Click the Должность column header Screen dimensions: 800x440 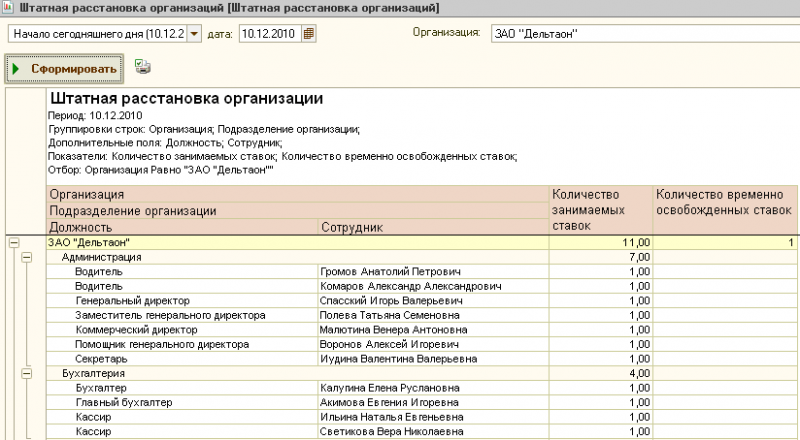182,227
